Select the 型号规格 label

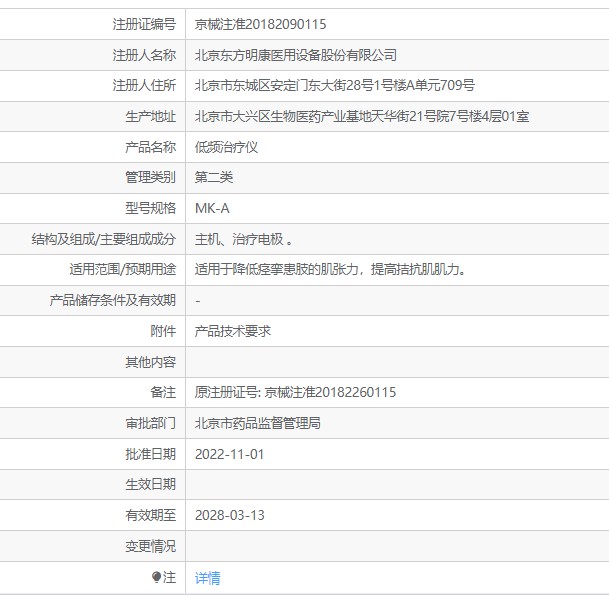pos(150,208)
